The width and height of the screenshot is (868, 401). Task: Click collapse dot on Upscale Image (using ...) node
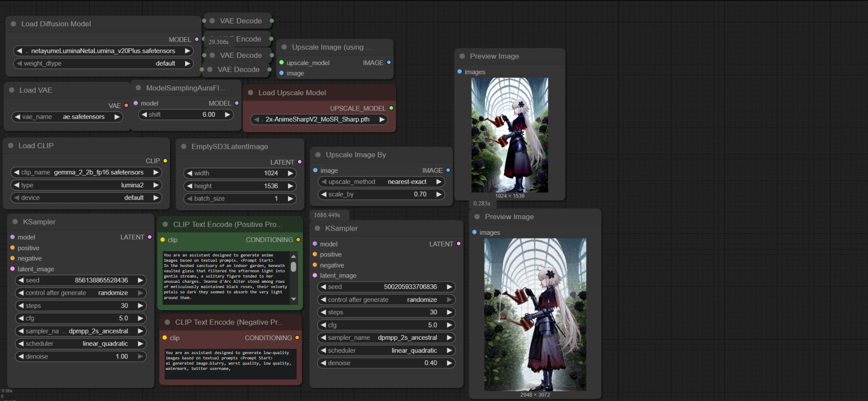tap(284, 47)
